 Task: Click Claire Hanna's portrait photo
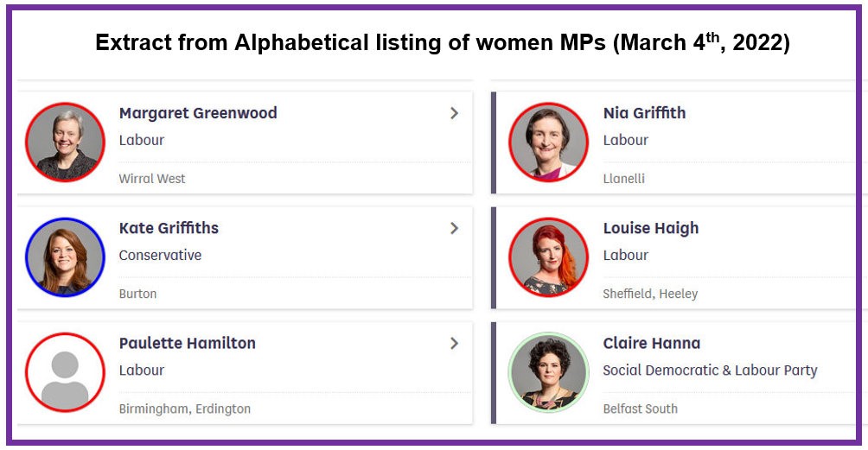(x=548, y=371)
